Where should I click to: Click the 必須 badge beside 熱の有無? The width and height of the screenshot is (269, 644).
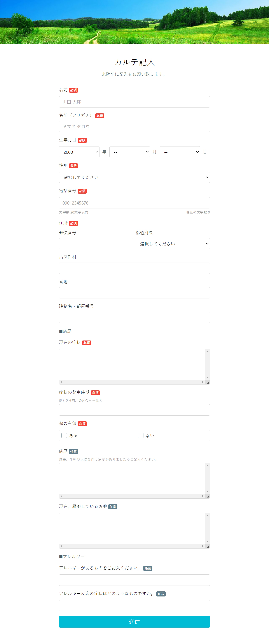(82, 424)
